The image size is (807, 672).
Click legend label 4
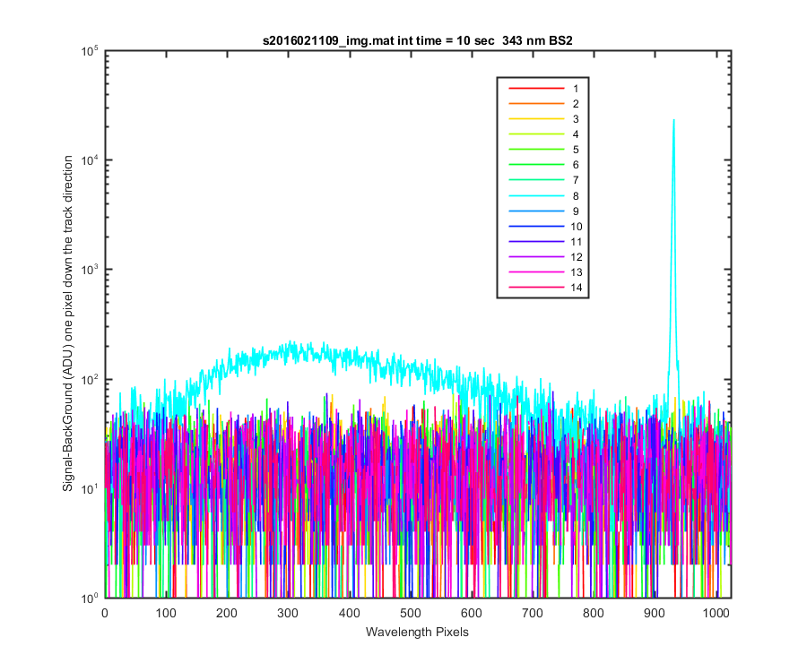point(576,134)
